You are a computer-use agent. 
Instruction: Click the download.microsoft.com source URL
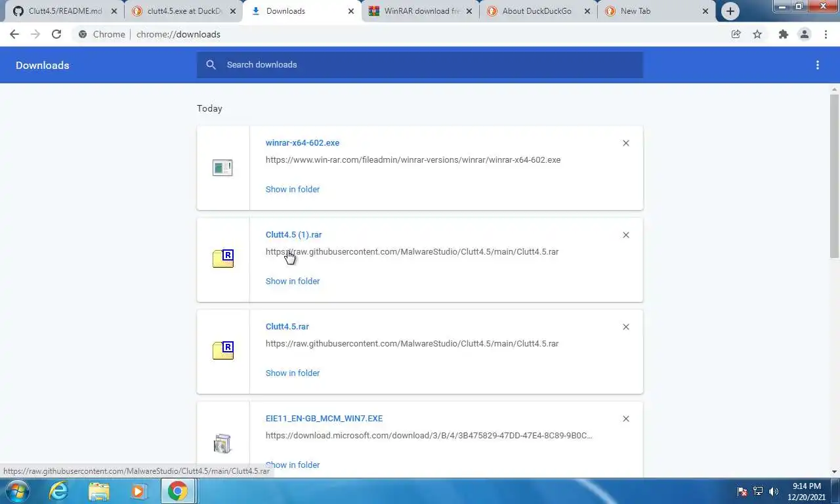click(429, 435)
